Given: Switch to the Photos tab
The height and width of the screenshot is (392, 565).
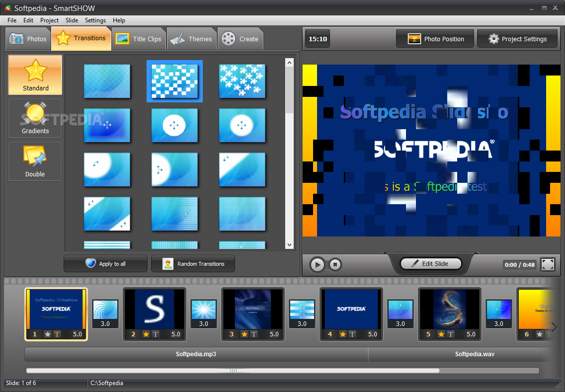Looking at the screenshot, I should (x=28, y=39).
